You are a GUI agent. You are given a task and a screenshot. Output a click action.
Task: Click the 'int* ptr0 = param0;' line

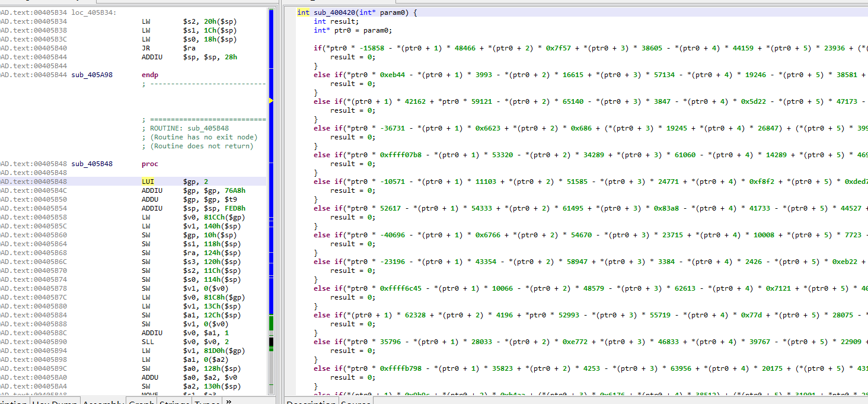(353, 30)
